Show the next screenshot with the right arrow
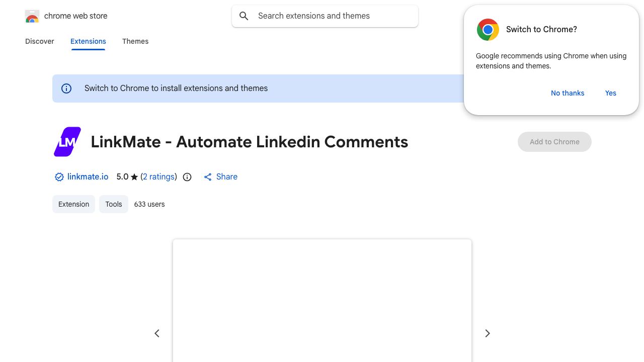This screenshot has height=362, width=644. pyautogui.click(x=488, y=333)
